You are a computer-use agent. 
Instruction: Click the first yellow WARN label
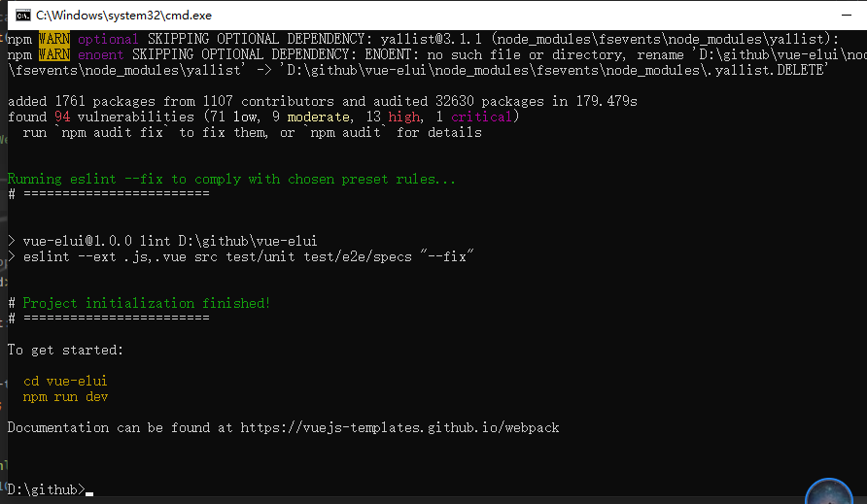click(x=54, y=39)
